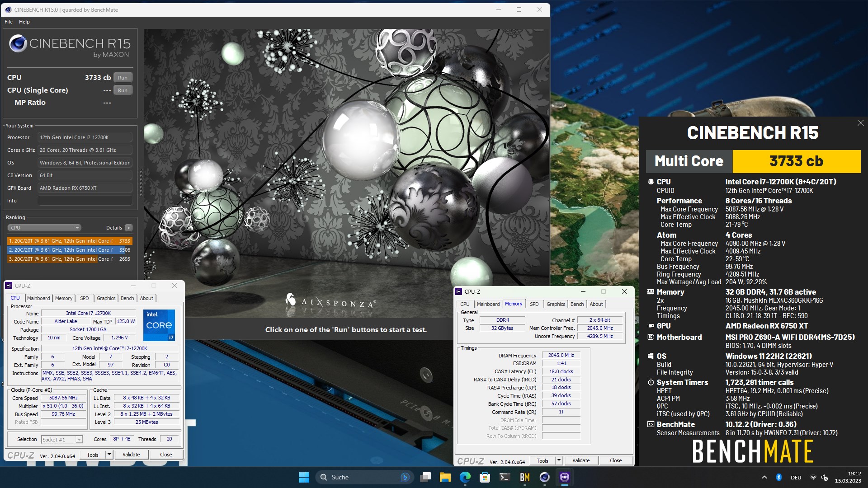
Task: Open BenchMate from the taskbar
Action: [525, 477]
